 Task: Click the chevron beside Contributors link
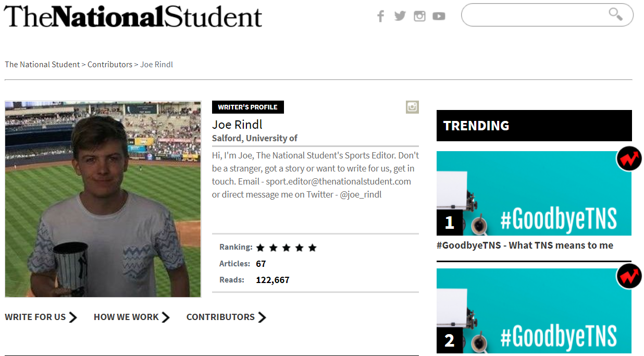(262, 317)
